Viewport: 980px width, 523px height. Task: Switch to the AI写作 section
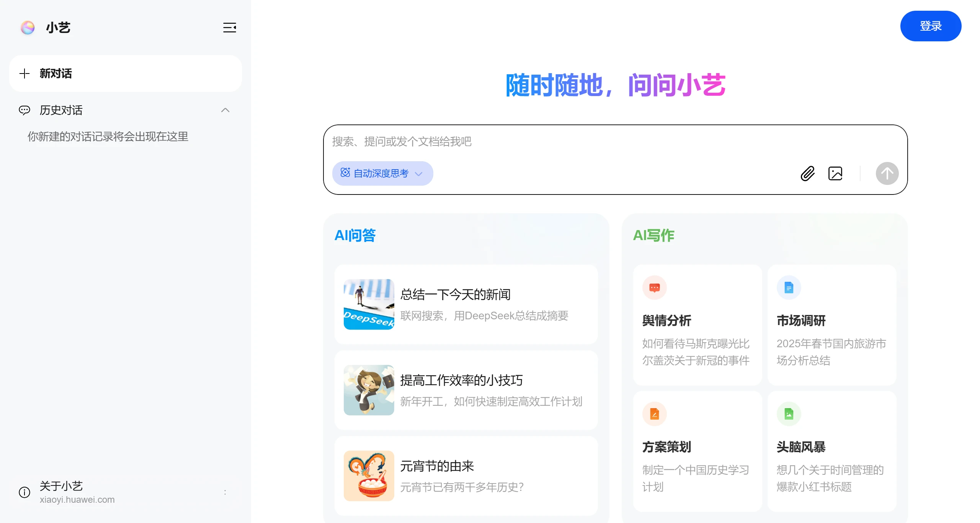point(653,235)
